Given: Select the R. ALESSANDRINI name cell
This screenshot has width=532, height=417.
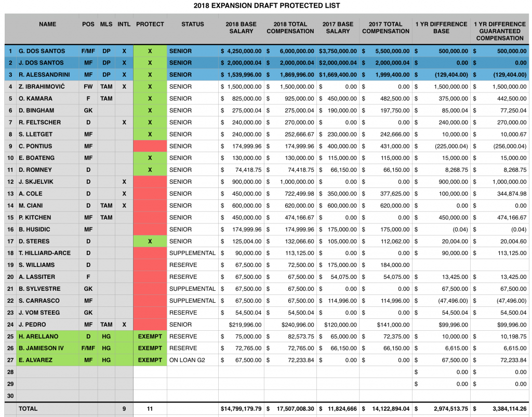Looking at the screenshot, I should coord(47,75).
